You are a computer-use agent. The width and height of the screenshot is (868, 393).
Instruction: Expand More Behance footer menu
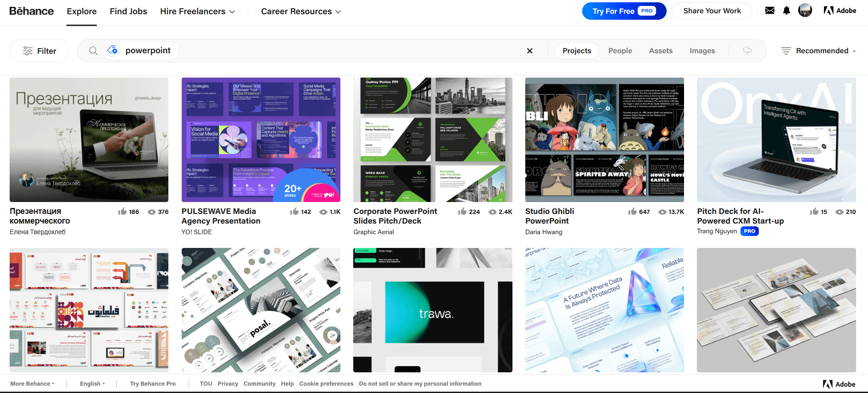click(x=32, y=384)
